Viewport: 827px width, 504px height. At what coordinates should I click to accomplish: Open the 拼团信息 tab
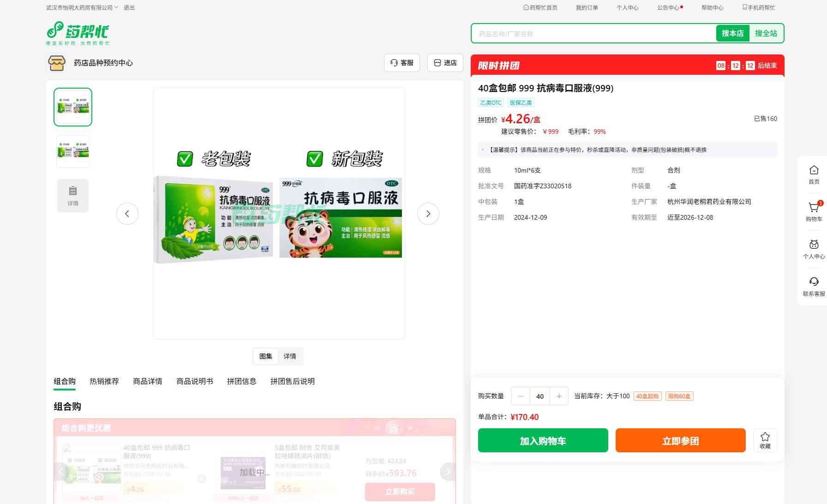point(241,381)
